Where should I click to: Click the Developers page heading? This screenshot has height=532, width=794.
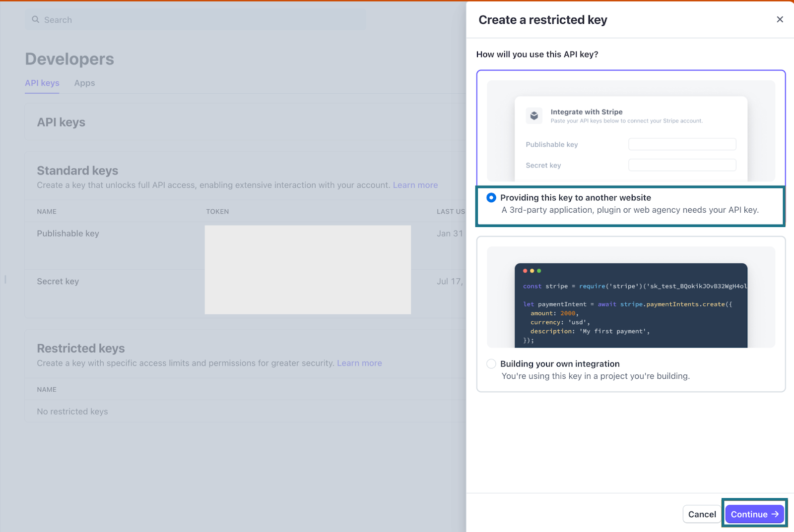69,59
